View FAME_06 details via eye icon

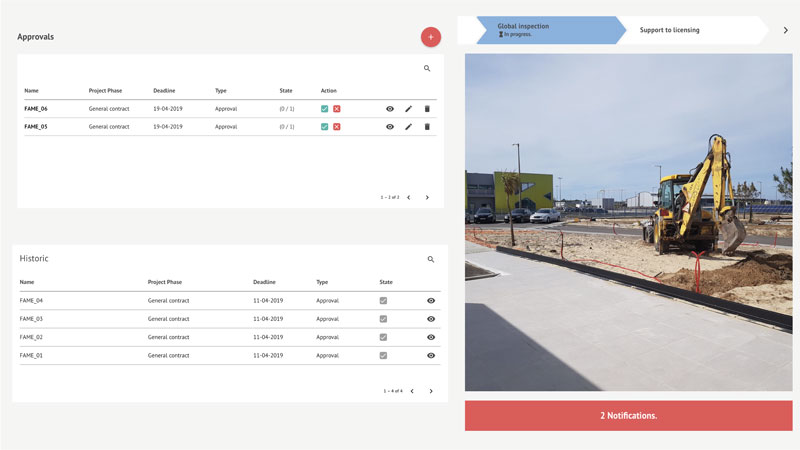[390, 109]
